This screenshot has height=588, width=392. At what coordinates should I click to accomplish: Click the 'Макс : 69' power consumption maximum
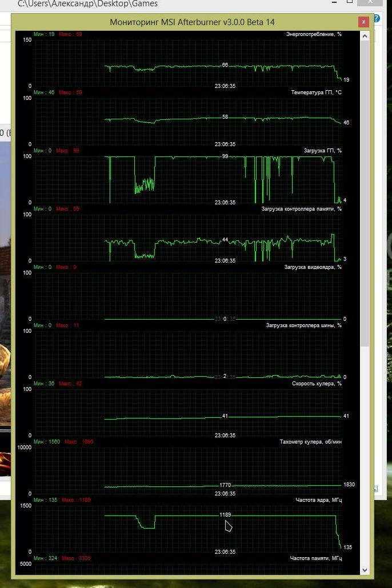click(70, 34)
